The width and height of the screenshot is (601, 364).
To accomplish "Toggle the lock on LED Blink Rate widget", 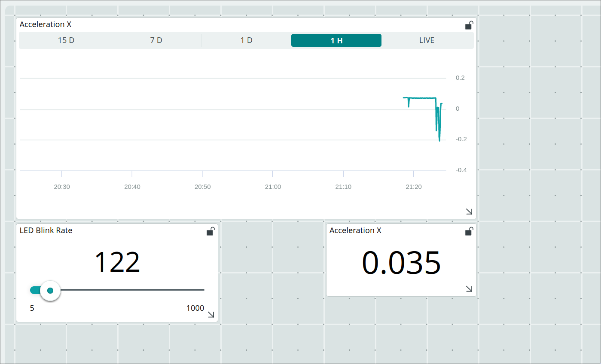I will point(211,231).
